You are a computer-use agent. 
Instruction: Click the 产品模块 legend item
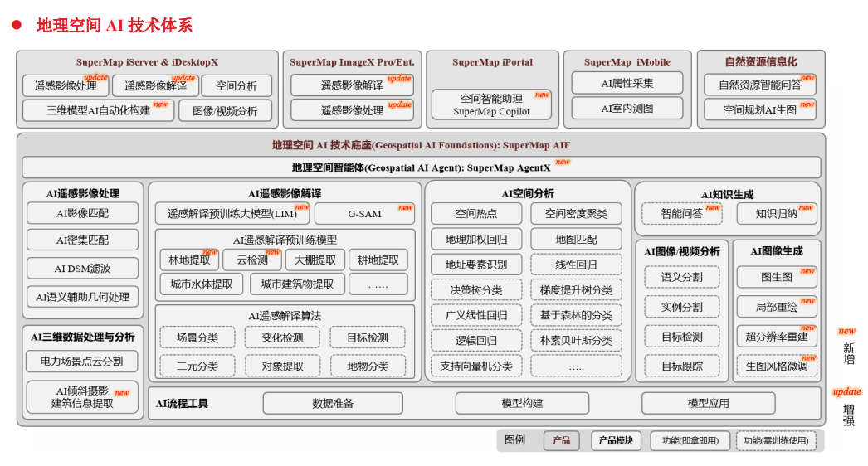pyautogui.click(x=615, y=440)
